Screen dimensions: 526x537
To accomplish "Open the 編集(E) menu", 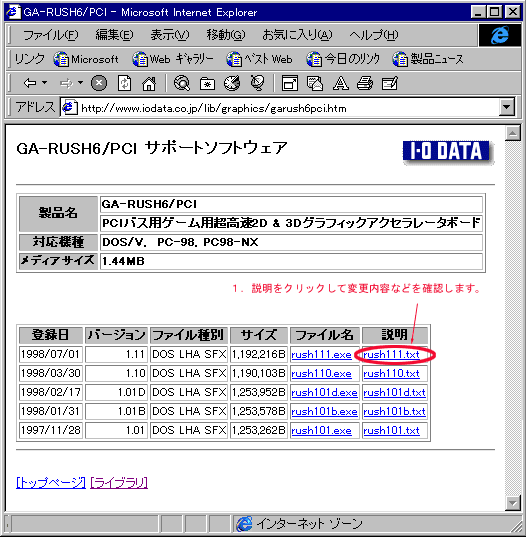I will coord(114,35).
